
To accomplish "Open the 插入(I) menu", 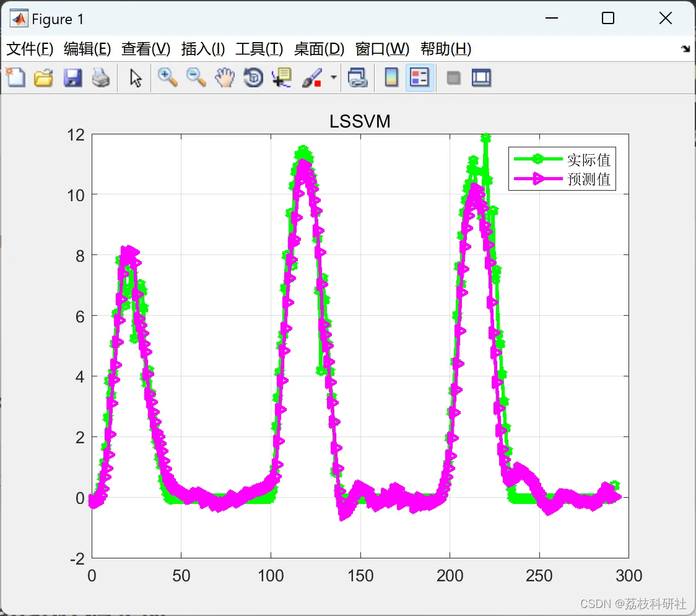I will 203,49.
